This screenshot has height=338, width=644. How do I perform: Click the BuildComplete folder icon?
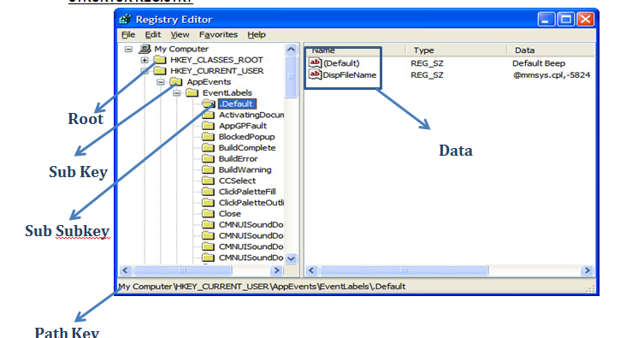(208, 148)
